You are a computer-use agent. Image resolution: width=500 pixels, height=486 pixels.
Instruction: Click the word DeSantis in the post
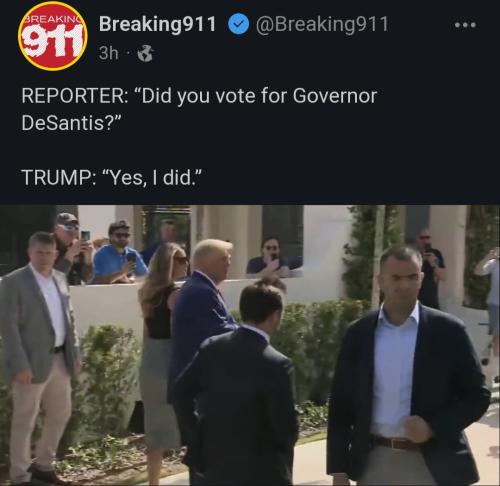[x=63, y=123]
